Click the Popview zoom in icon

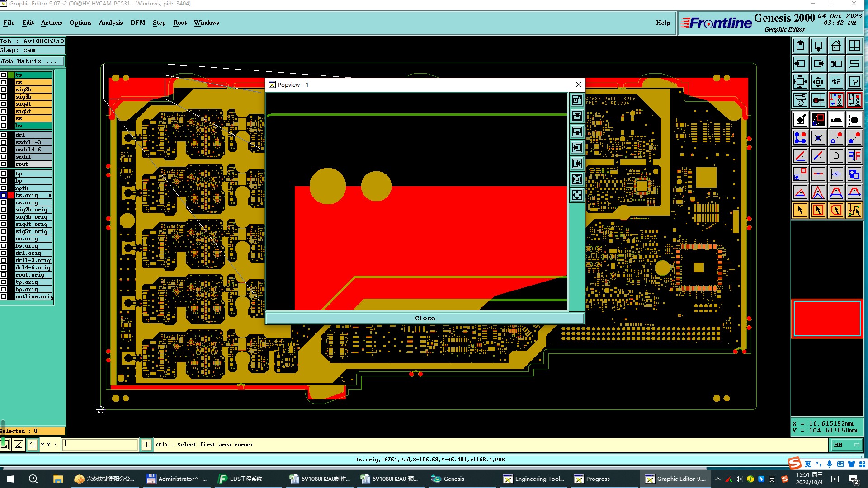pos(577,179)
